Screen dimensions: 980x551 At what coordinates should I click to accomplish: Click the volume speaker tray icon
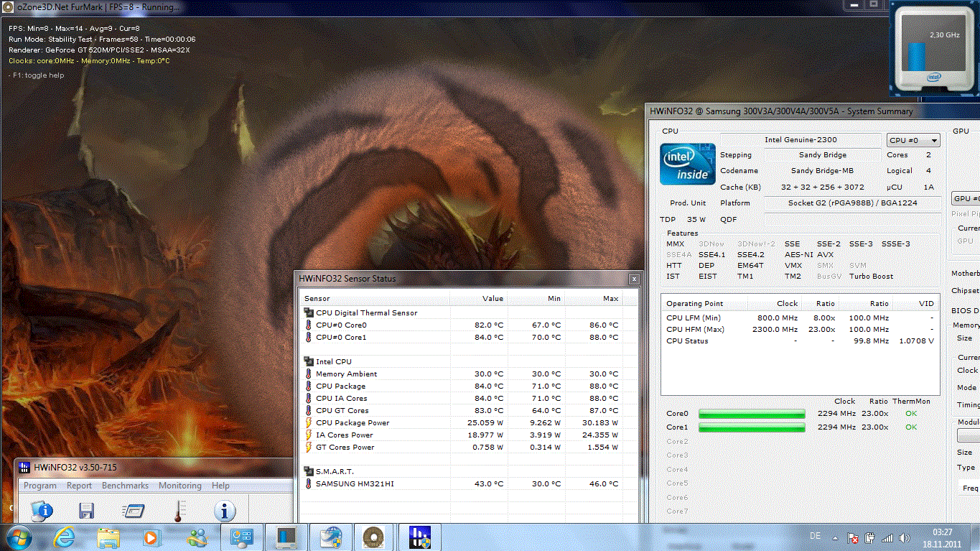point(904,537)
